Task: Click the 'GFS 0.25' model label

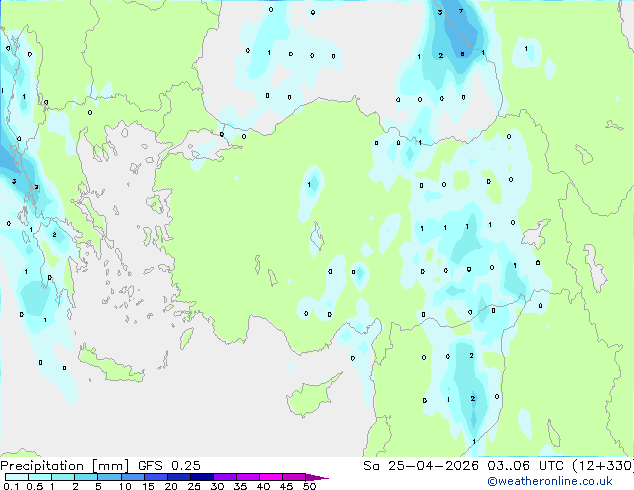Action: click(169, 466)
